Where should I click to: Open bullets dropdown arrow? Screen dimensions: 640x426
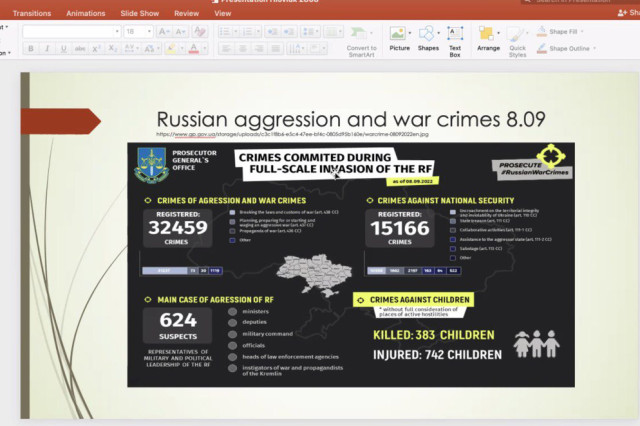(235, 31)
